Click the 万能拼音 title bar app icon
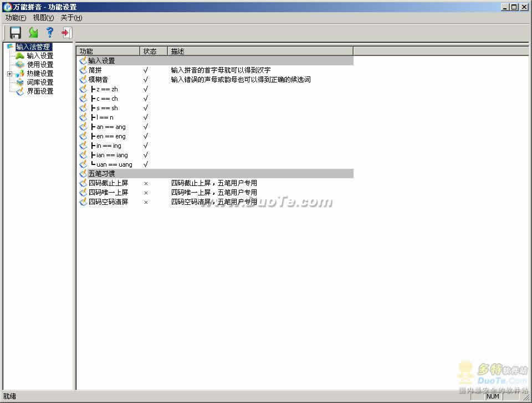Viewport: 532px width, 403px height. 7,7
